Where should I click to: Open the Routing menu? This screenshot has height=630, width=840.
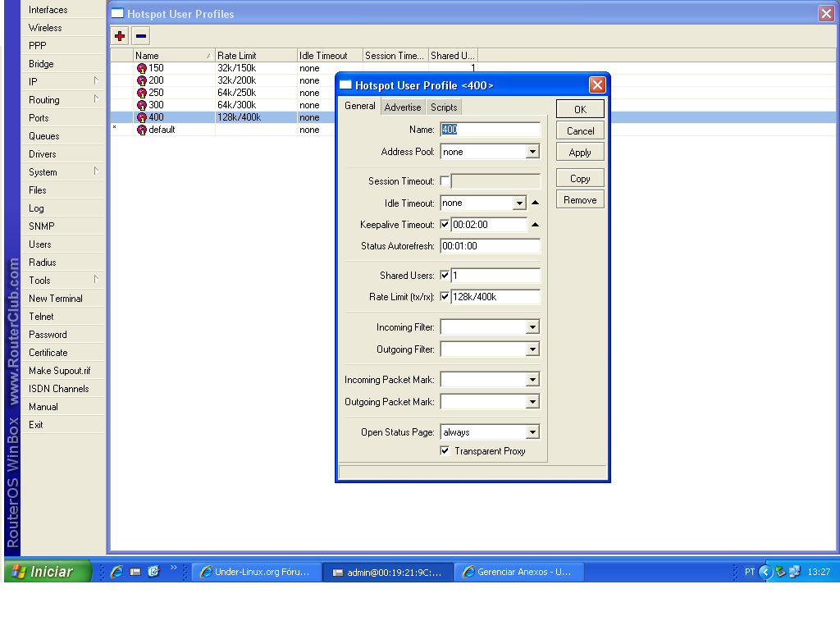(x=63, y=99)
